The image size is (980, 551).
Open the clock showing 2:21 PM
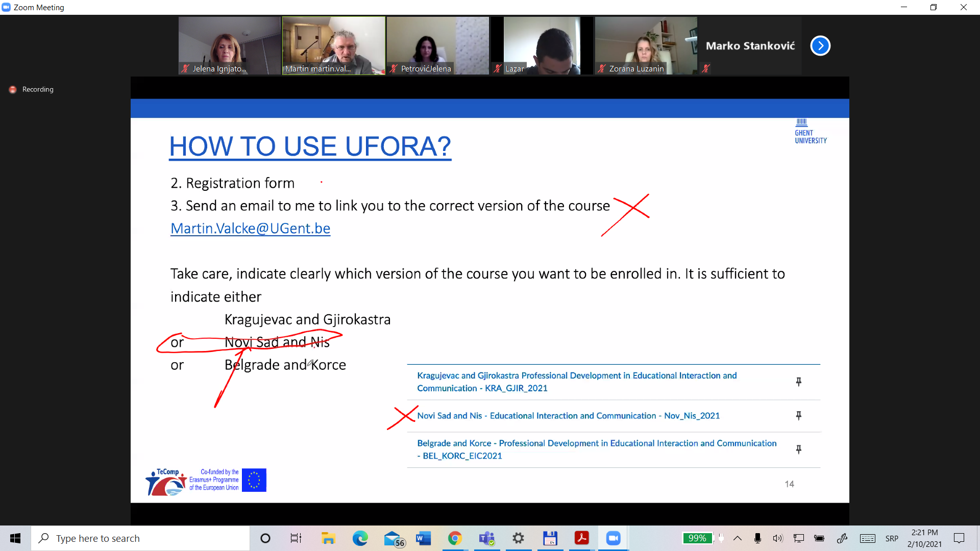coord(924,538)
